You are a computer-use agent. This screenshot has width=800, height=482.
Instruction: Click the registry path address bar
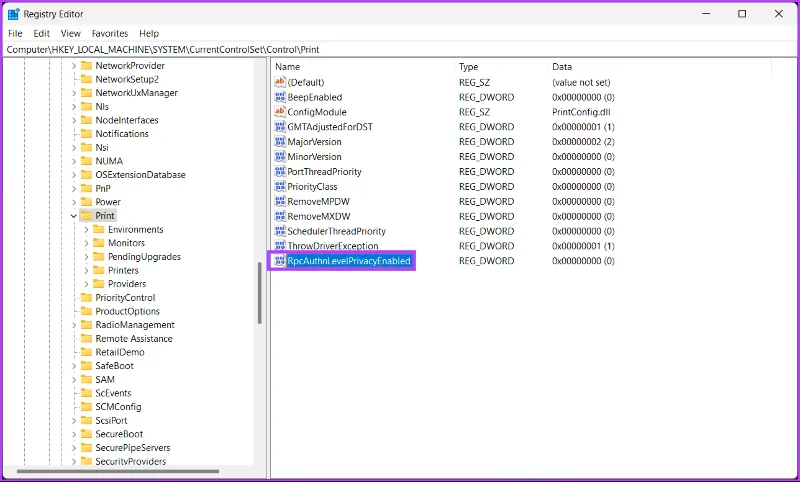tap(400, 49)
